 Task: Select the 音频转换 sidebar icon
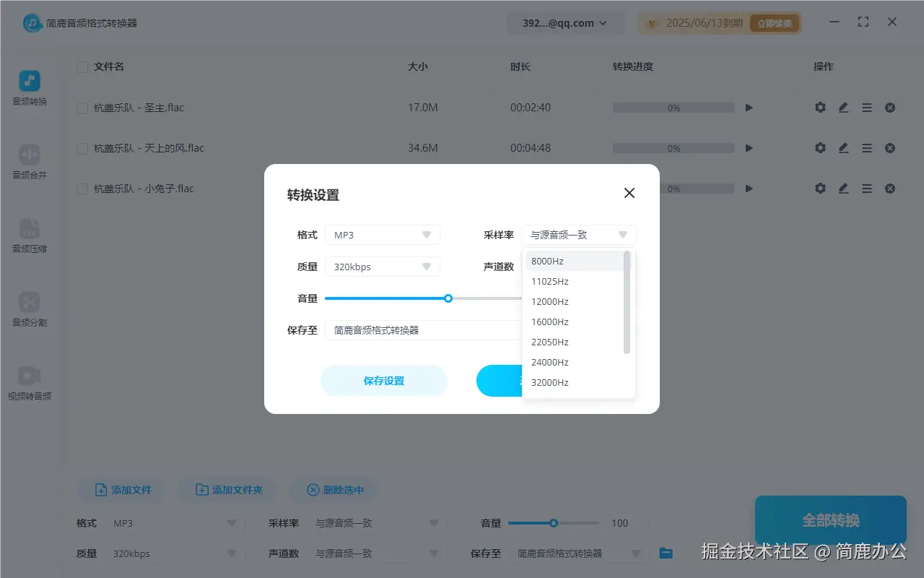[x=29, y=87]
